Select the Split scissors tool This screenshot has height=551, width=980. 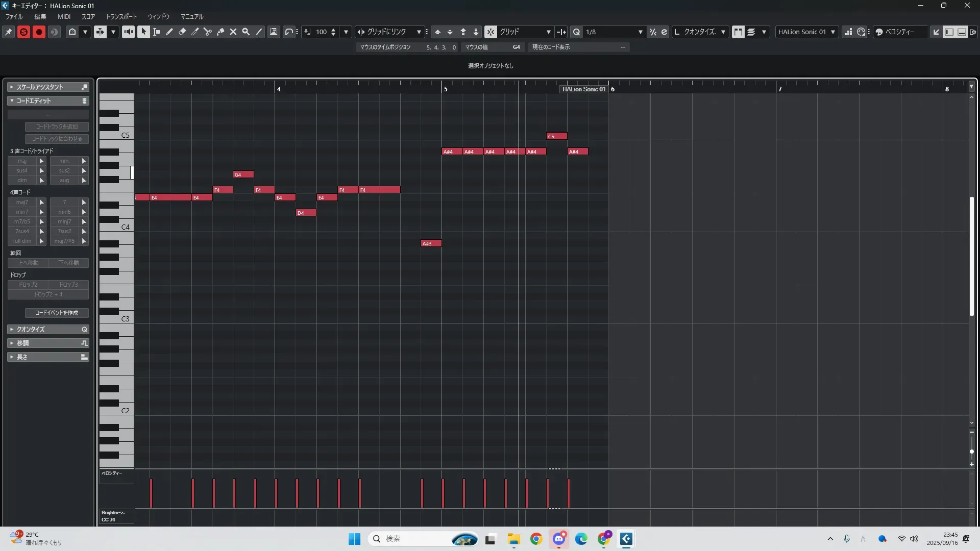208,32
